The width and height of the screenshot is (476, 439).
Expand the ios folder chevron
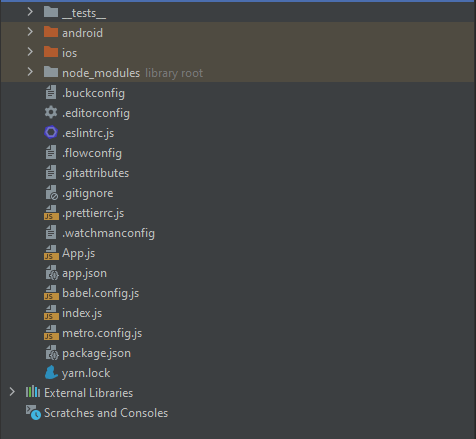(x=30, y=52)
